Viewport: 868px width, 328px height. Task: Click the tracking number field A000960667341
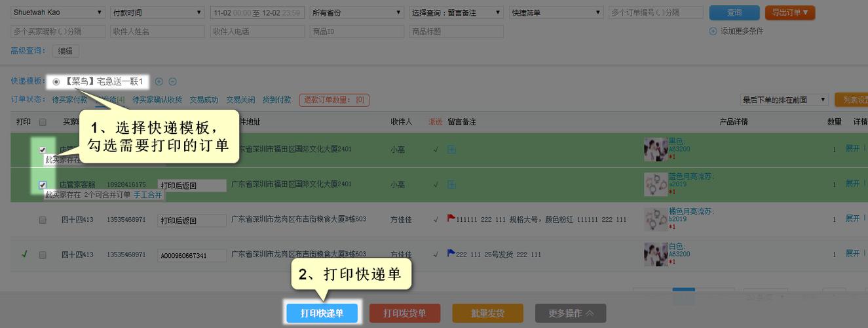tap(192, 255)
